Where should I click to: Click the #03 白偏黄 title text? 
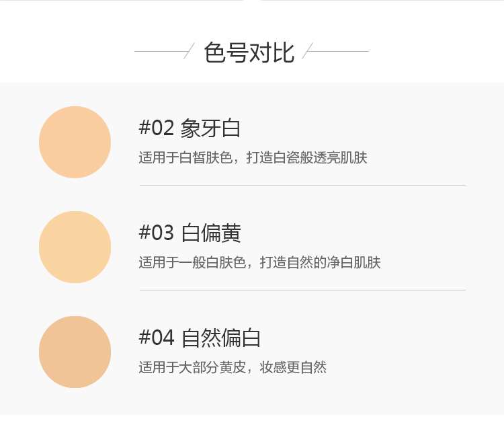[x=190, y=233]
